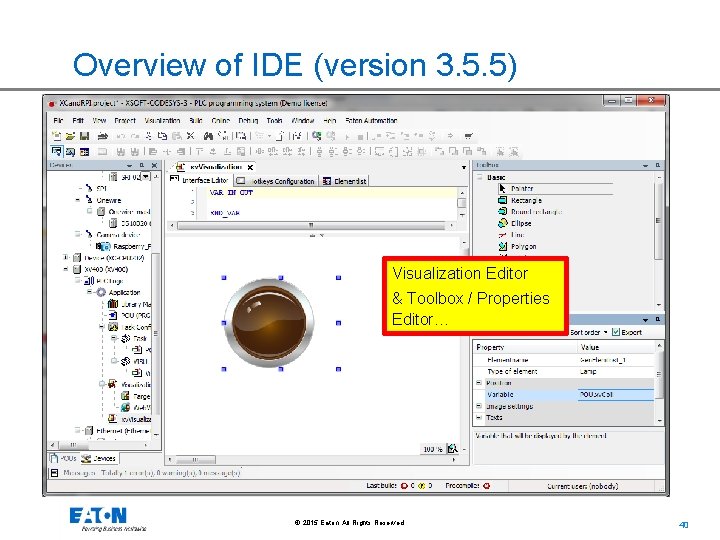Click the Login green toolbar icon
This screenshot has width=720, height=540.
[316, 136]
